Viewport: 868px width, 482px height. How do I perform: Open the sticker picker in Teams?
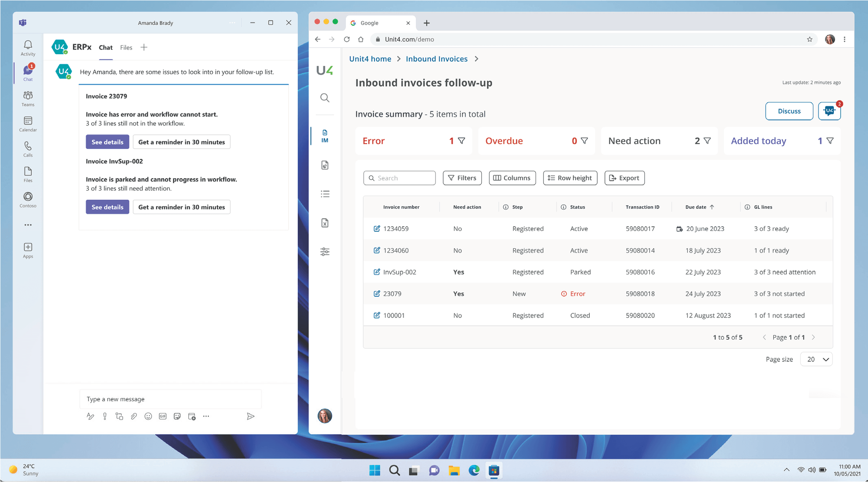click(x=177, y=416)
